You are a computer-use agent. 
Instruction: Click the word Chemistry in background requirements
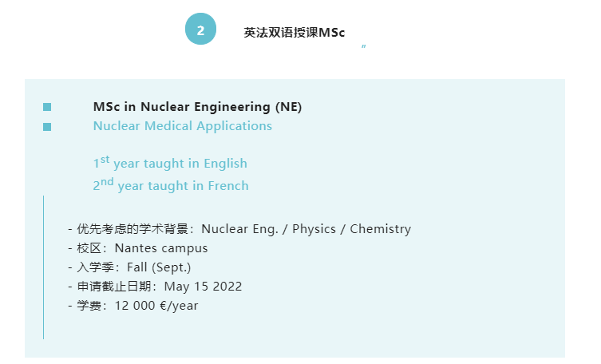point(380,229)
